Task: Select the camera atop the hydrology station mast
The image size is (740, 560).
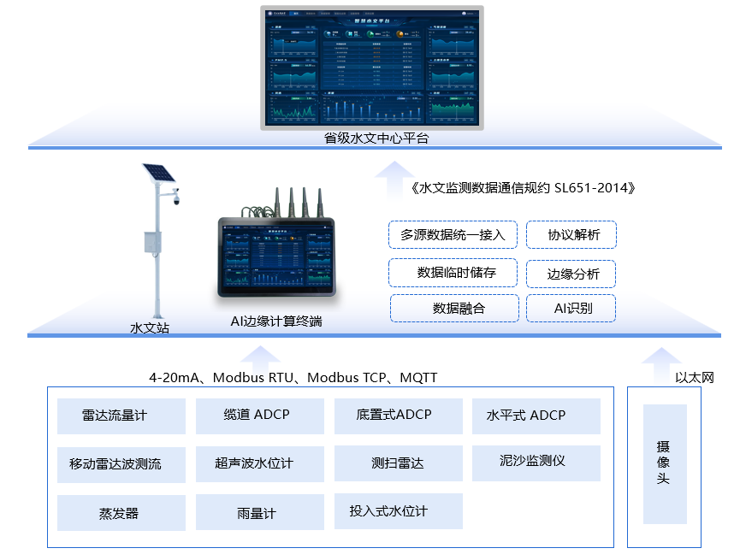Action: [x=177, y=198]
